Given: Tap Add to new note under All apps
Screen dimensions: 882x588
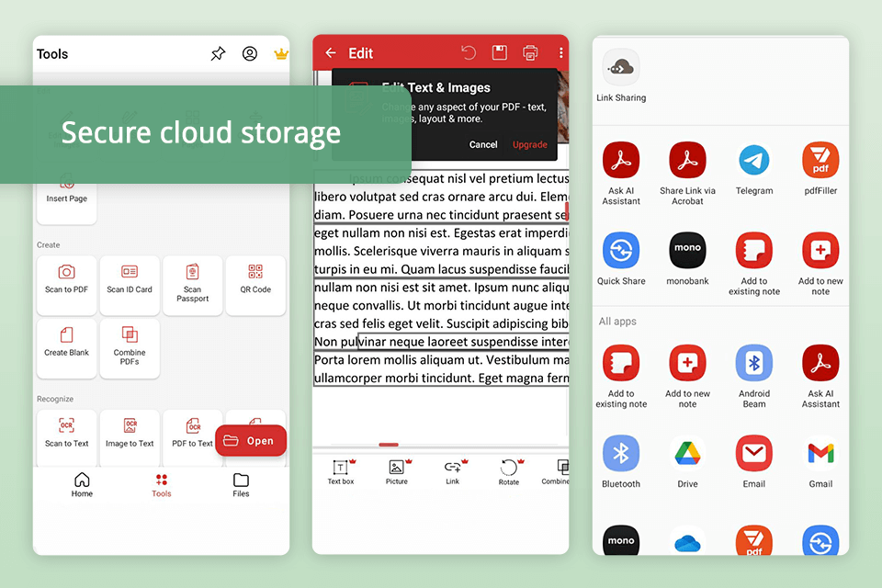Looking at the screenshot, I should pyautogui.click(x=687, y=376).
